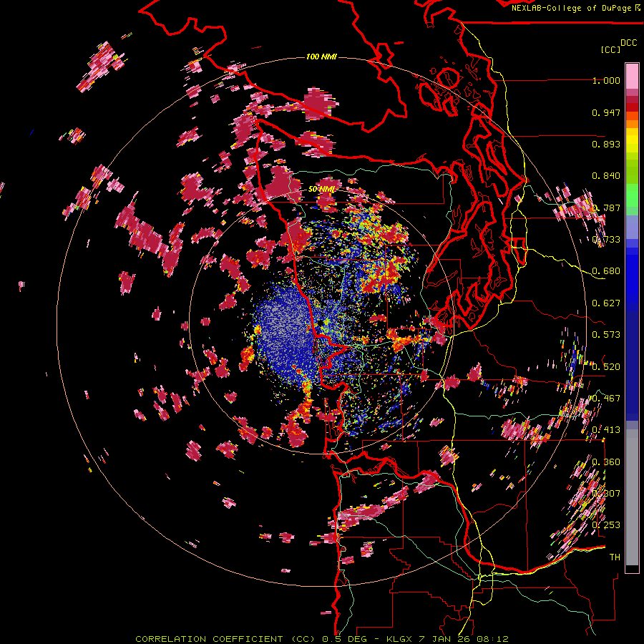
Task: Click the 0.467 scale value
Action: pos(606,399)
